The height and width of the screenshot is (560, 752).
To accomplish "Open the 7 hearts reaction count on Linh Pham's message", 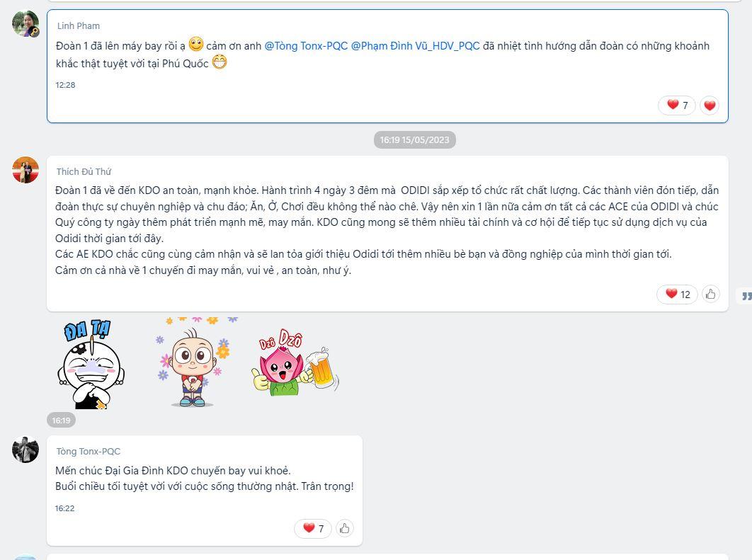I will (x=677, y=105).
